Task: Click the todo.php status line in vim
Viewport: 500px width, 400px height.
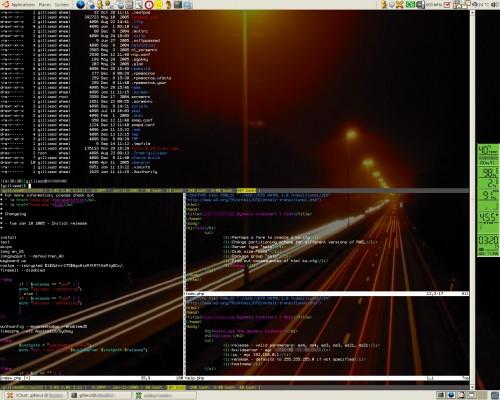Action: [x=327, y=294]
